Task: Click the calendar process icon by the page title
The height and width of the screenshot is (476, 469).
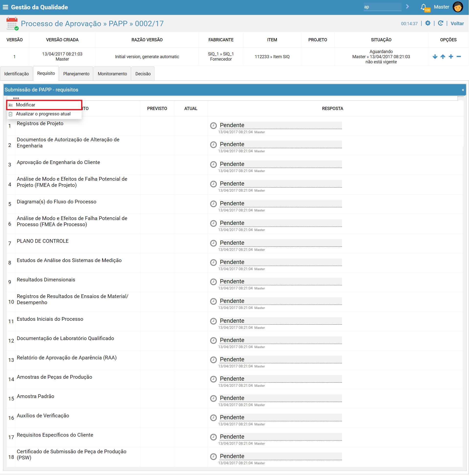Action: (12, 23)
